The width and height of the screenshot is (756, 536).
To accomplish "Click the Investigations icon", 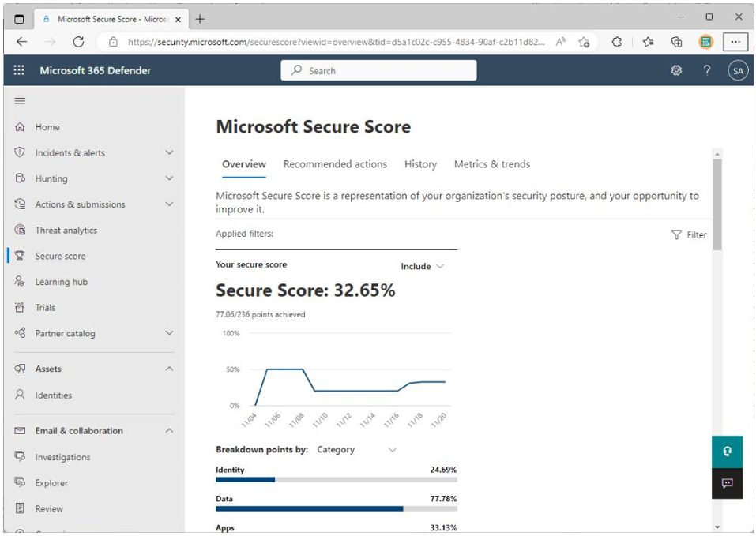I will [20, 456].
